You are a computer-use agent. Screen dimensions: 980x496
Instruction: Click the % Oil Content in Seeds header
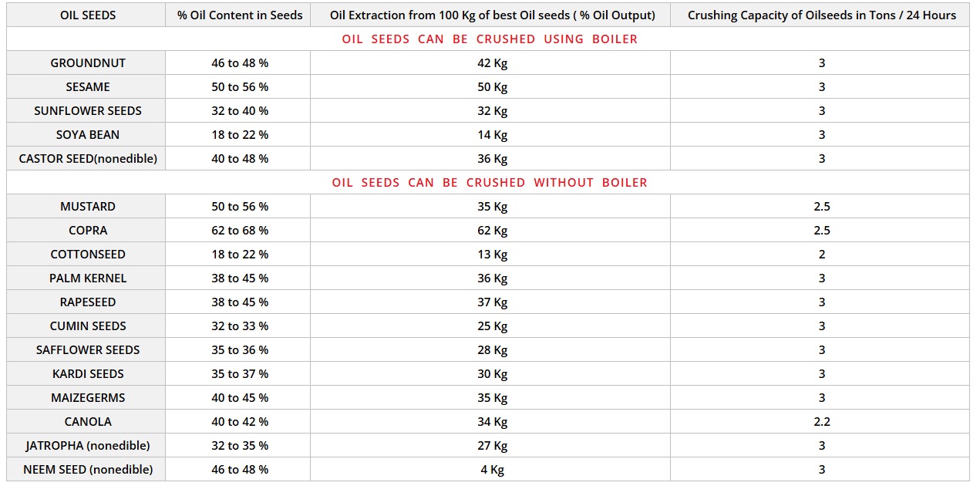[240, 15]
